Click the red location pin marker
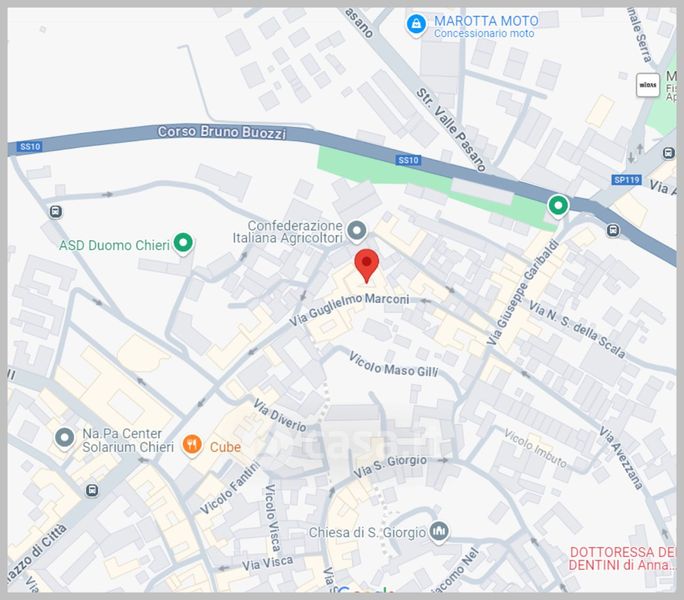 click(x=366, y=266)
